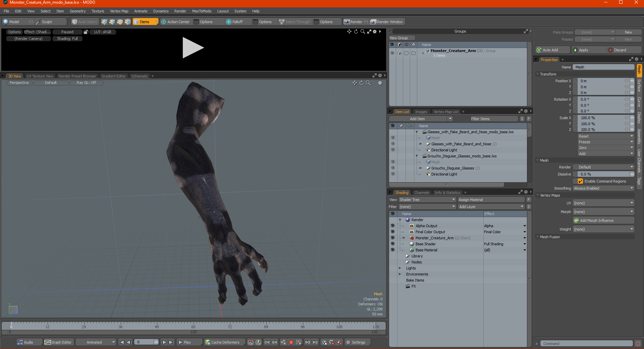Toggle Alpha Output visibility eye
Image resolution: width=644 pixels, height=349 pixels.
click(x=392, y=226)
